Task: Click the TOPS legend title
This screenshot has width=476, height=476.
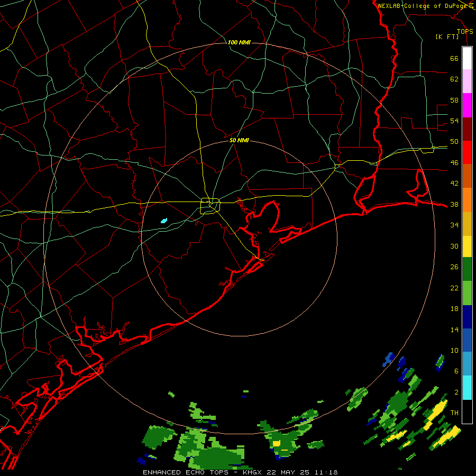Action: click(465, 32)
